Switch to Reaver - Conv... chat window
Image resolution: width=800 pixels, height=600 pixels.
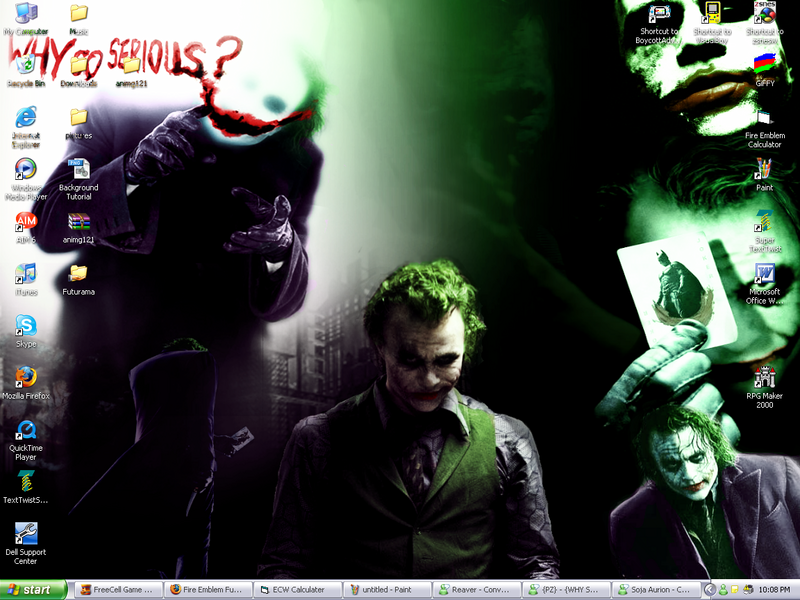[477, 590]
